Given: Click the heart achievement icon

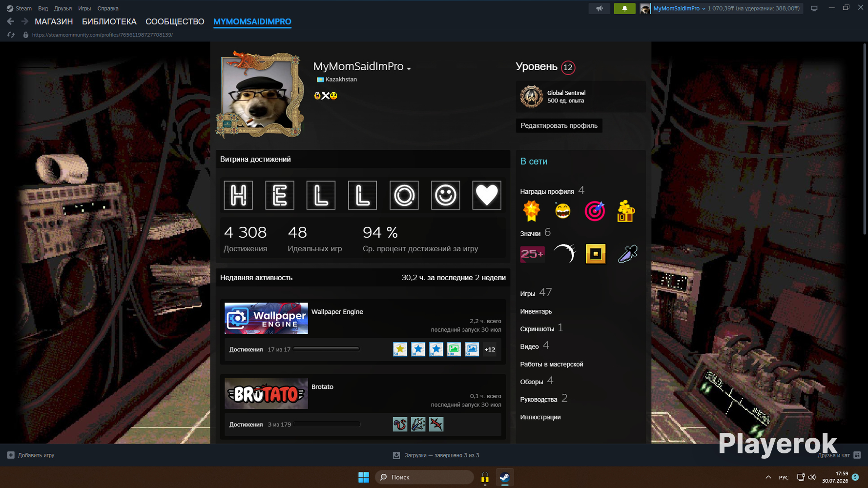Looking at the screenshot, I should [487, 195].
